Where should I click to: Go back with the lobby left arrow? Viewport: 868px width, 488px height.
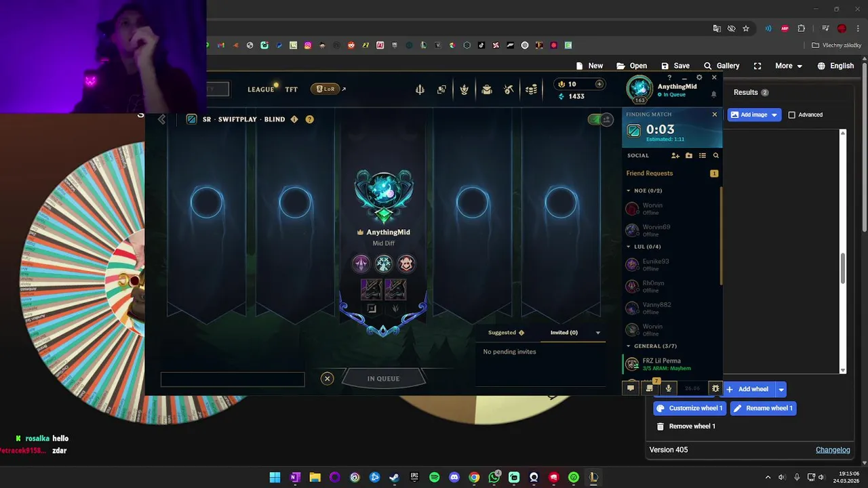[161, 119]
